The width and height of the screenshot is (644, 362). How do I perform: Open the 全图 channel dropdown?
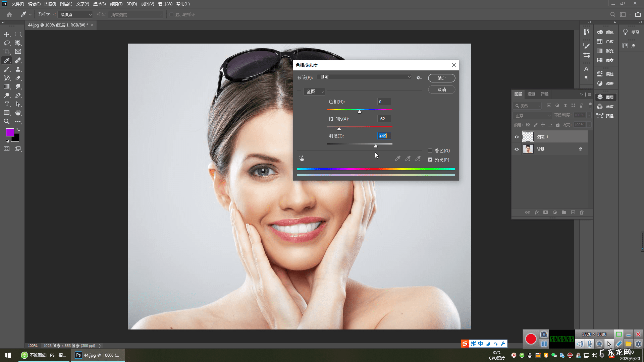point(314,92)
